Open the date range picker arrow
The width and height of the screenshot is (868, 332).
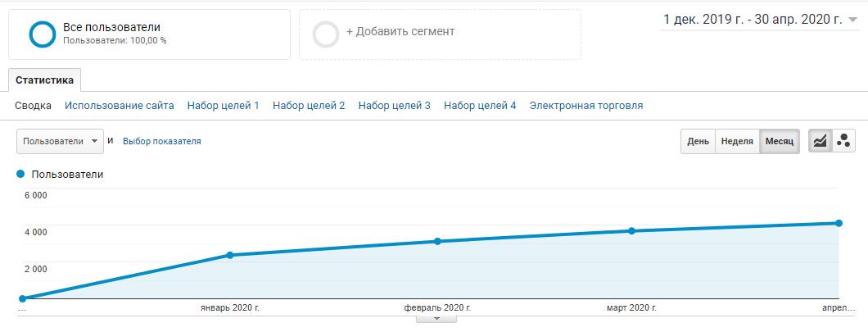[853, 20]
